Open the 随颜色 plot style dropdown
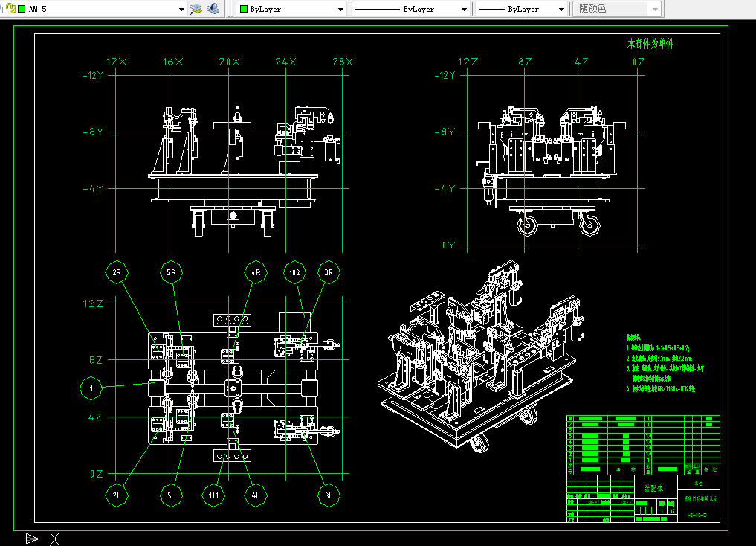This screenshot has width=756, height=546. coord(655,9)
